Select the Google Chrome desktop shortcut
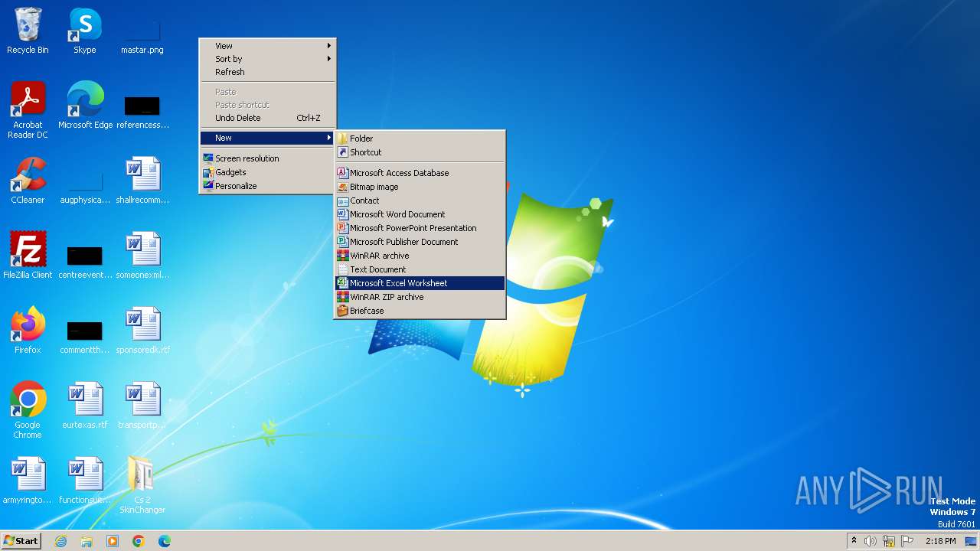 (28, 410)
